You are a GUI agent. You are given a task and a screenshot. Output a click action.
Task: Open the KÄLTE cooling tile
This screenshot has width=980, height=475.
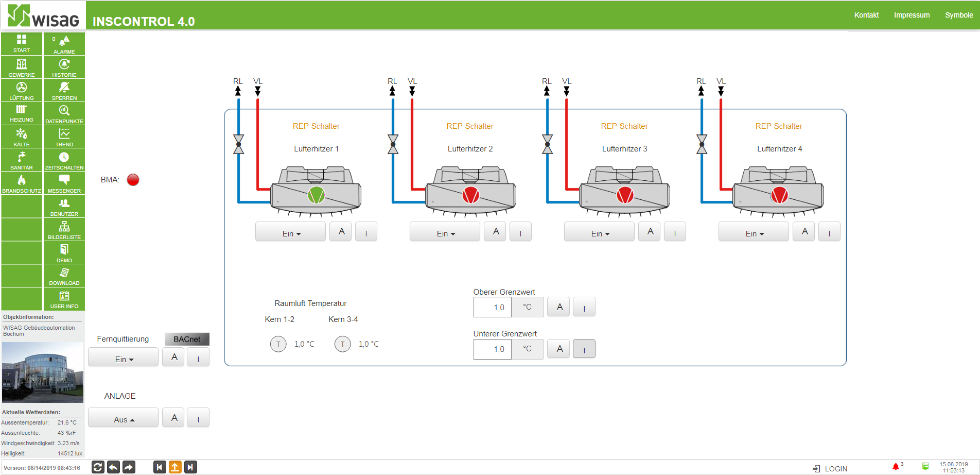pyautogui.click(x=22, y=137)
